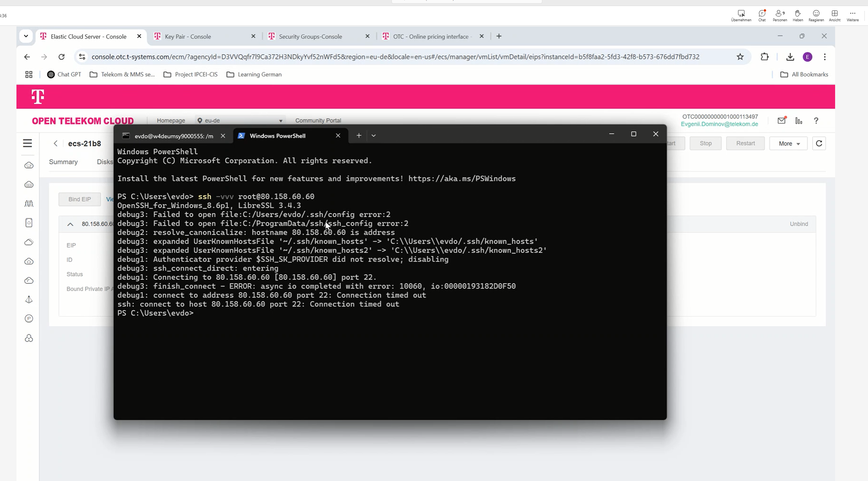868x481 pixels.
Task: Refresh the ECS details with the circular arrow button
Action: [819, 143]
